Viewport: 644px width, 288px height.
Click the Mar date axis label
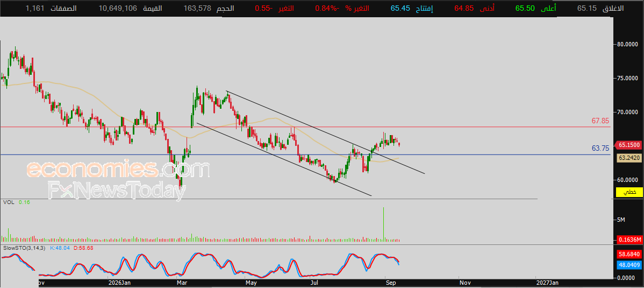[x=181, y=283]
